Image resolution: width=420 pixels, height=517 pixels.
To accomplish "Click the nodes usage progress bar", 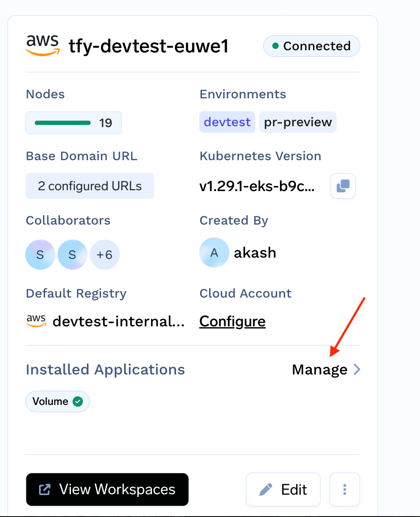I will click(63, 123).
